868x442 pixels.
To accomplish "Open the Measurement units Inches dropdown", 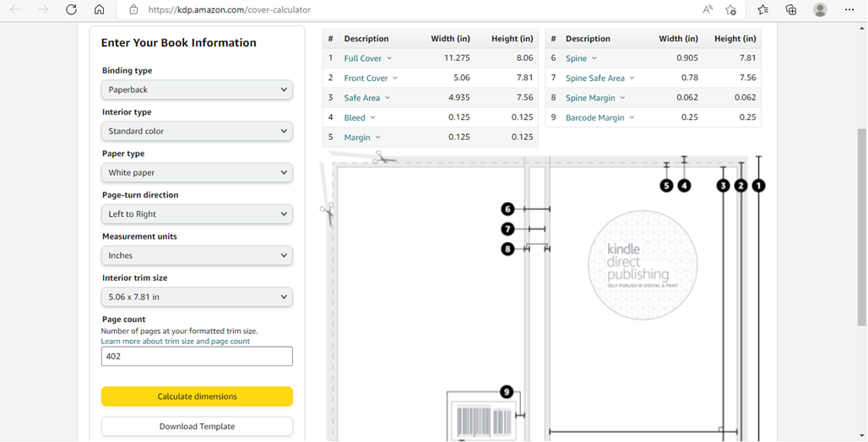I will click(x=197, y=256).
